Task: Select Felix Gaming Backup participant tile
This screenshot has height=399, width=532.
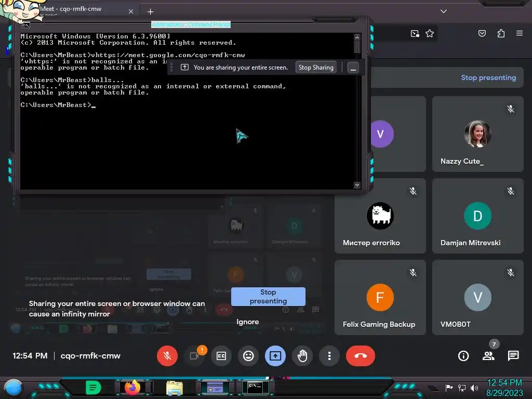Action: pyautogui.click(x=380, y=298)
